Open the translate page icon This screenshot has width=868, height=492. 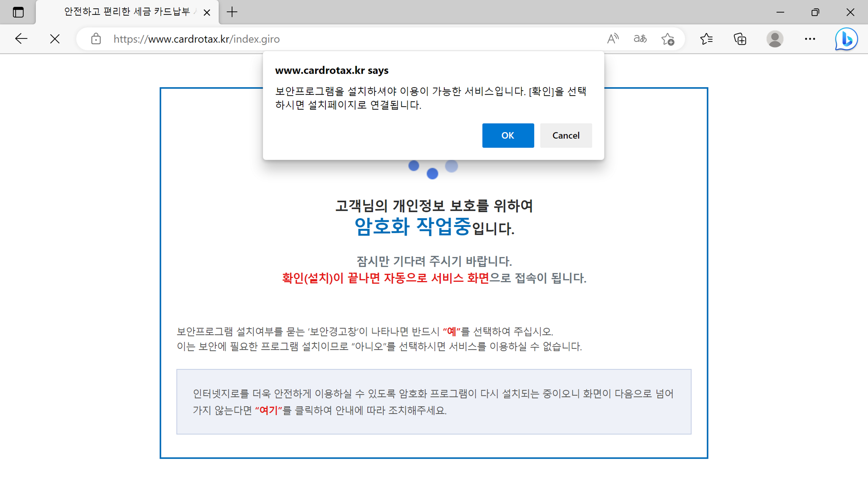(x=640, y=39)
